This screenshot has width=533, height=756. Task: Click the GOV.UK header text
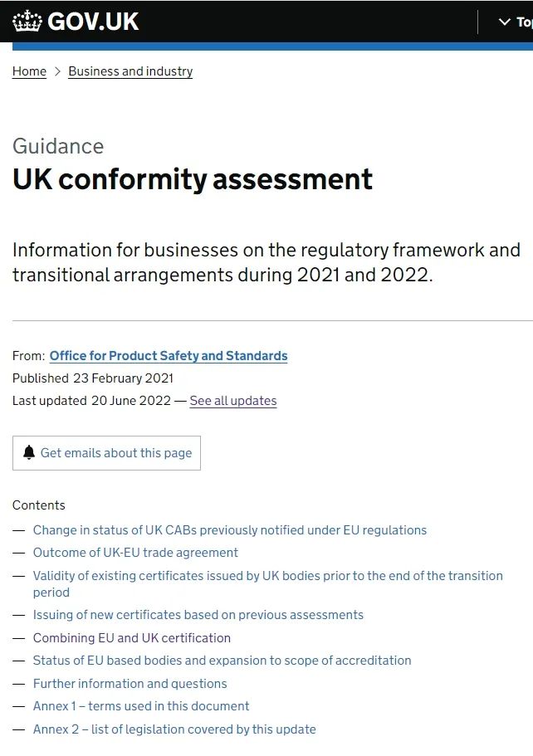point(93,22)
